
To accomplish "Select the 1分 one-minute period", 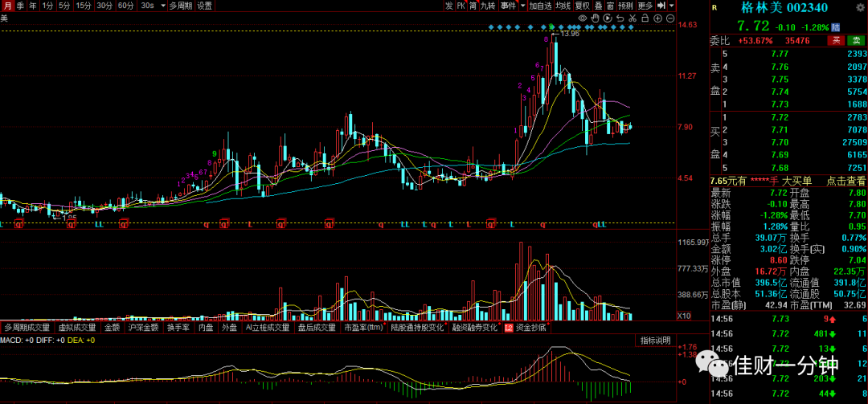I will 48,6.
